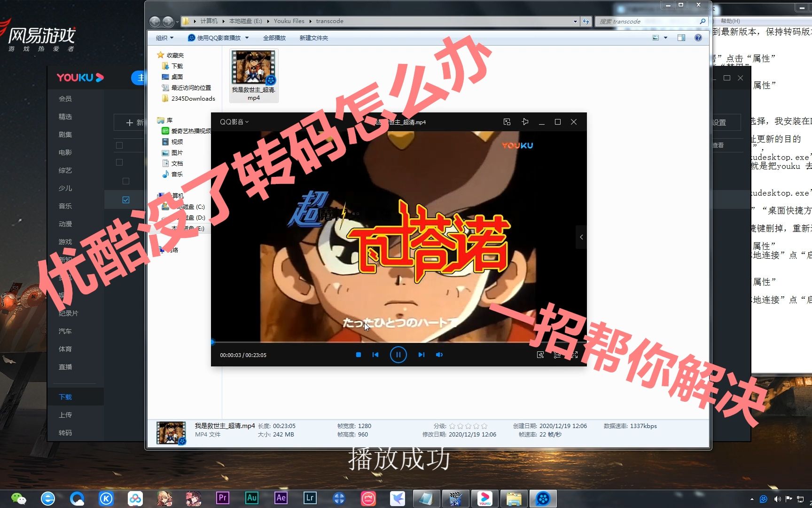Viewport: 812px width, 508px height.
Task: Open the 组织 menu in Explorer
Action: [x=164, y=38]
